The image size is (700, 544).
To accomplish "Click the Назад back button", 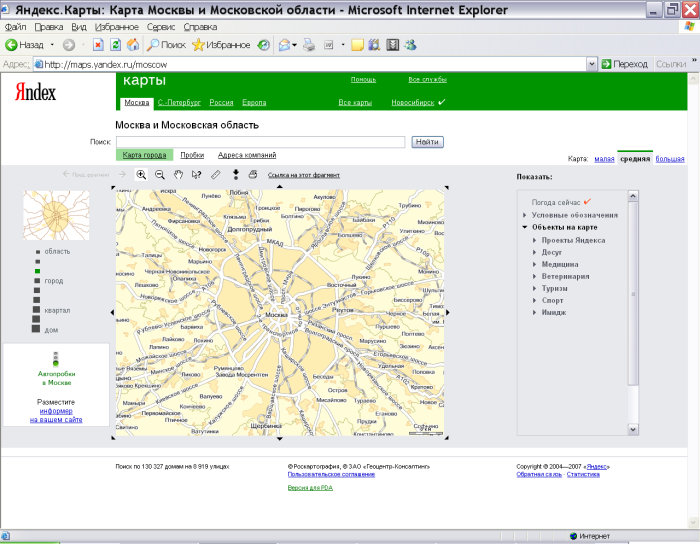I will (x=25, y=45).
